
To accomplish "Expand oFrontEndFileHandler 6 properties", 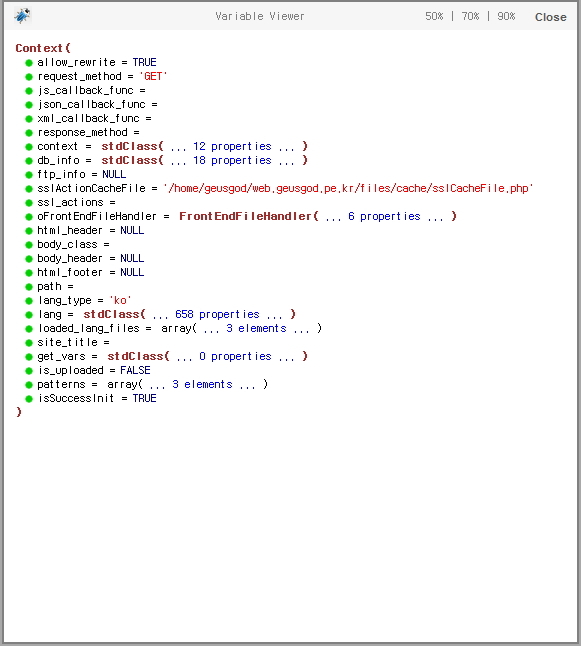I will pyautogui.click(x=318, y=217).
